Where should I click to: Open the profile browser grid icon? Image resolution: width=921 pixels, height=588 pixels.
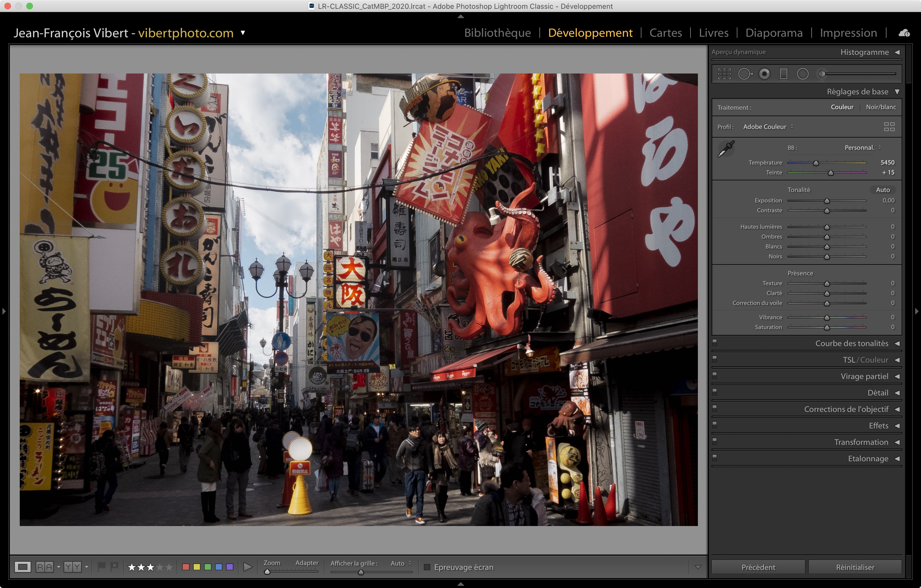point(889,127)
